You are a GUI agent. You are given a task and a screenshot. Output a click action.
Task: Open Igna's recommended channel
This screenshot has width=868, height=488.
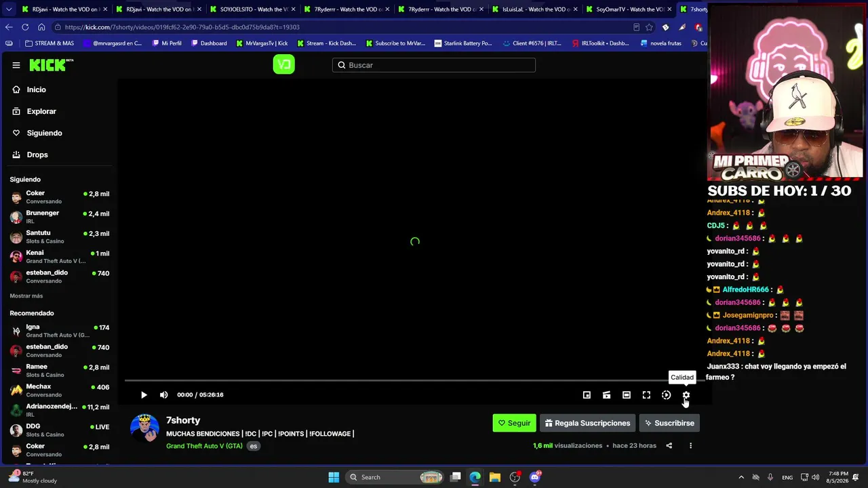coord(60,331)
